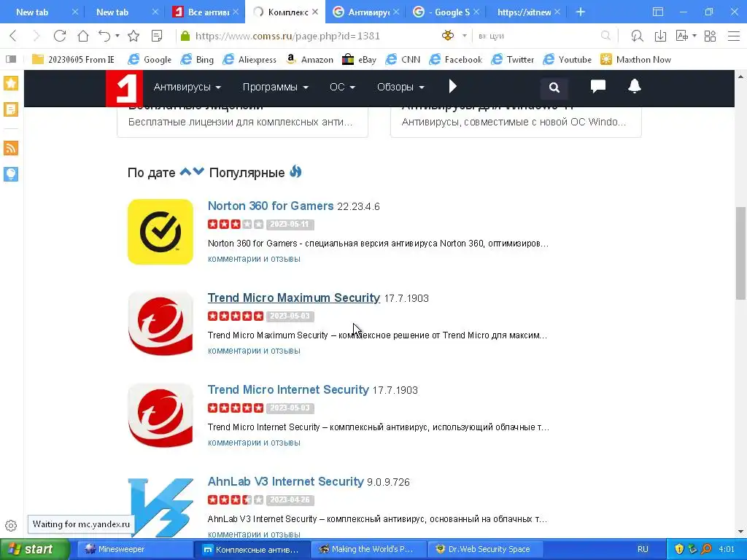Sort by date ascending arrow
747x560 pixels.
185,172
